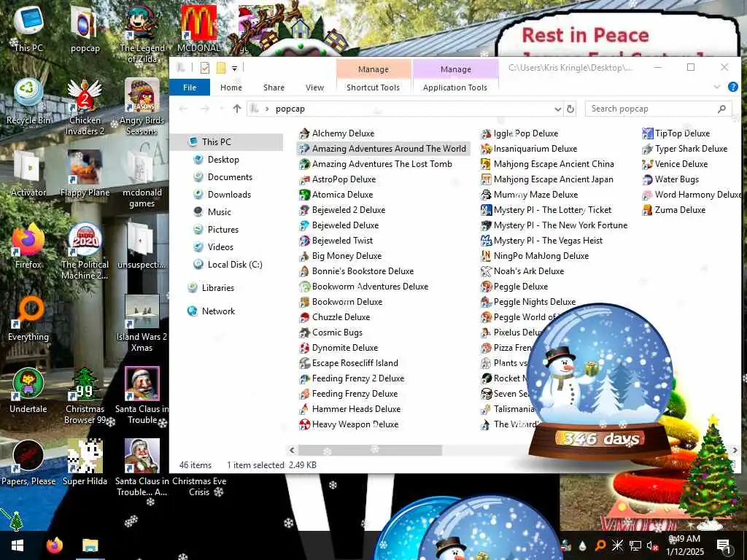The height and width of the screenshot is (560, 747).
Task: Click the AstroPop Deluxe icon
Action: click(304, 179)
